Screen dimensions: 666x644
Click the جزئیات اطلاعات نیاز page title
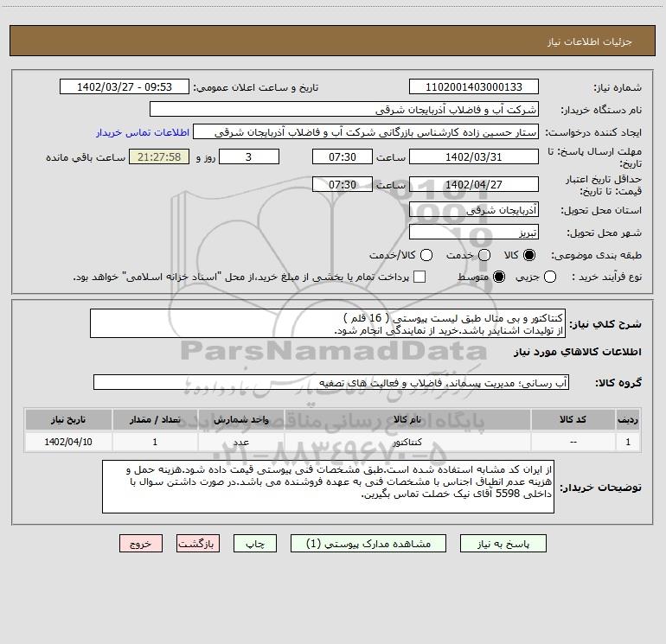pyautogui.click(x=589, y=41)
